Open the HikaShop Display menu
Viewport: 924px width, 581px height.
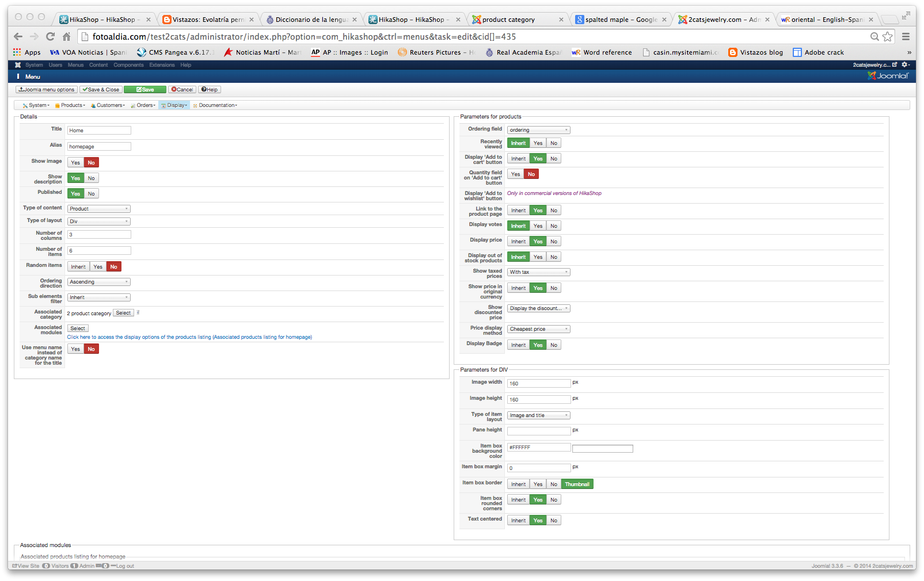point(174,105)
